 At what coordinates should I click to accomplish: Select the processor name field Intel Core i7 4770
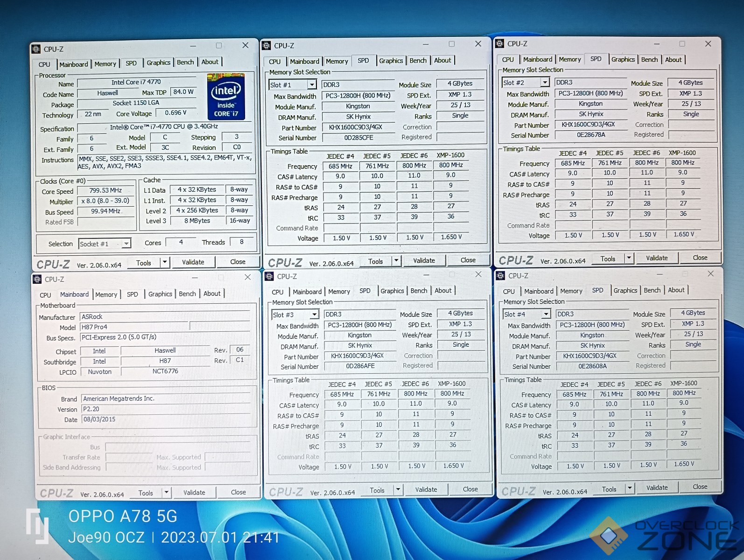pos(136,83)
